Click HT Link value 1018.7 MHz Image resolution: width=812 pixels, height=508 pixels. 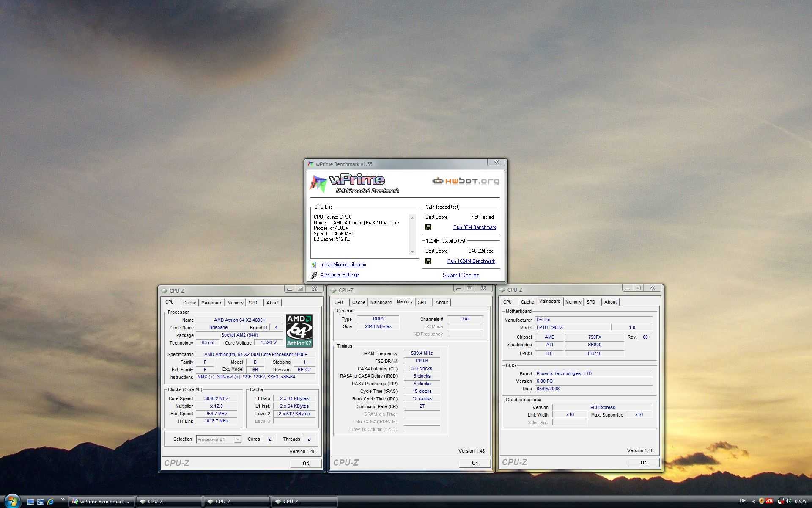coord(216,421)
